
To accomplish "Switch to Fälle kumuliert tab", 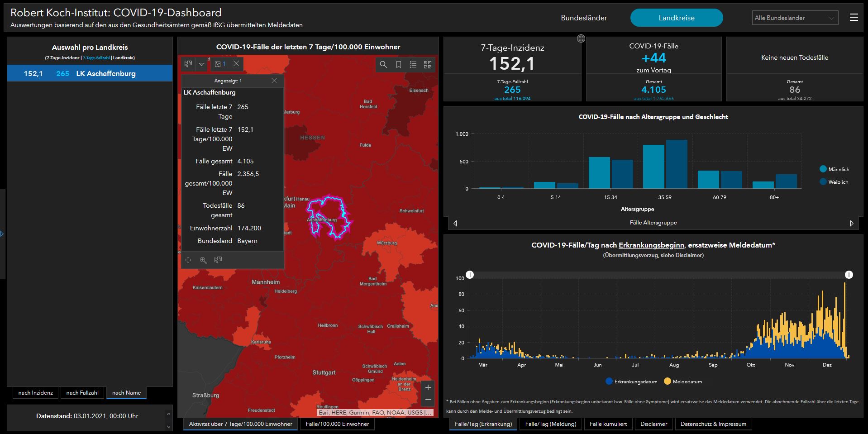I will tap(608, 424).
